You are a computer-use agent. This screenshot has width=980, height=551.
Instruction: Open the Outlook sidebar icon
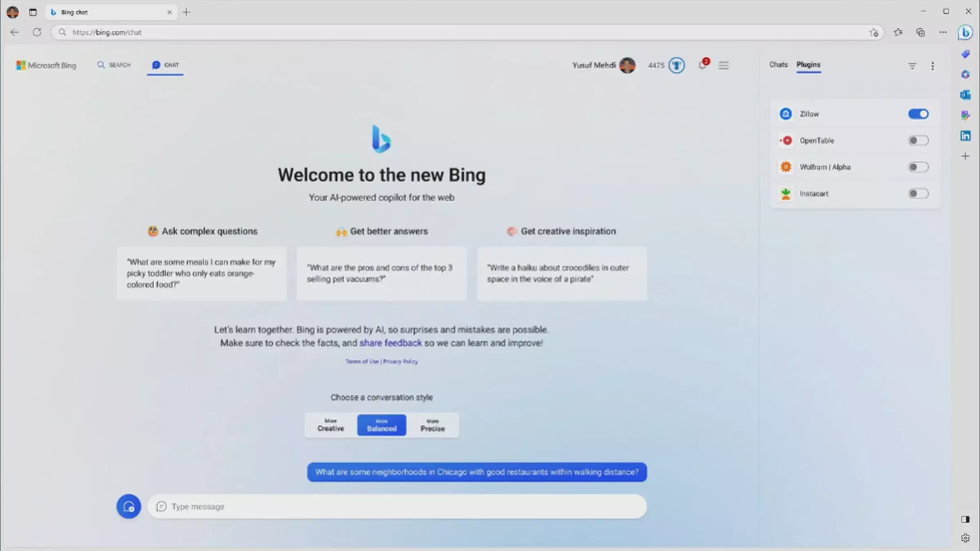tap(965, 95)
